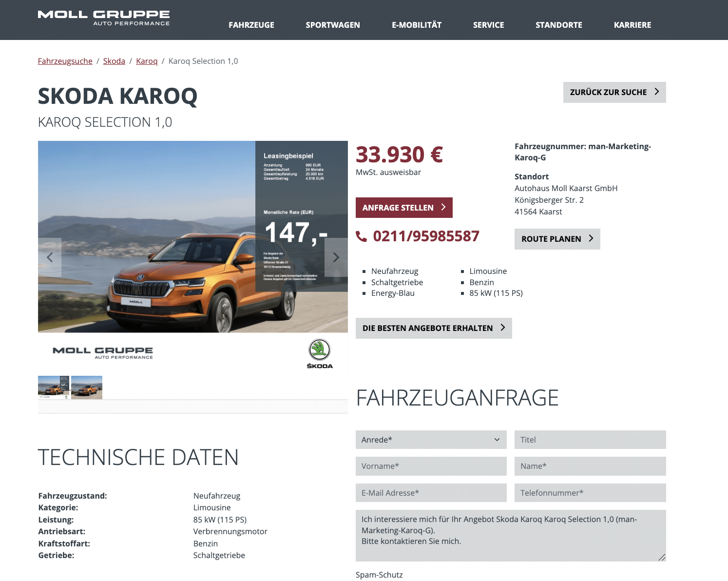Click the Karoq Selection 1,0 breadcrumb text
The height and width of the screenshot is (581, 728).
coord(203,61)
